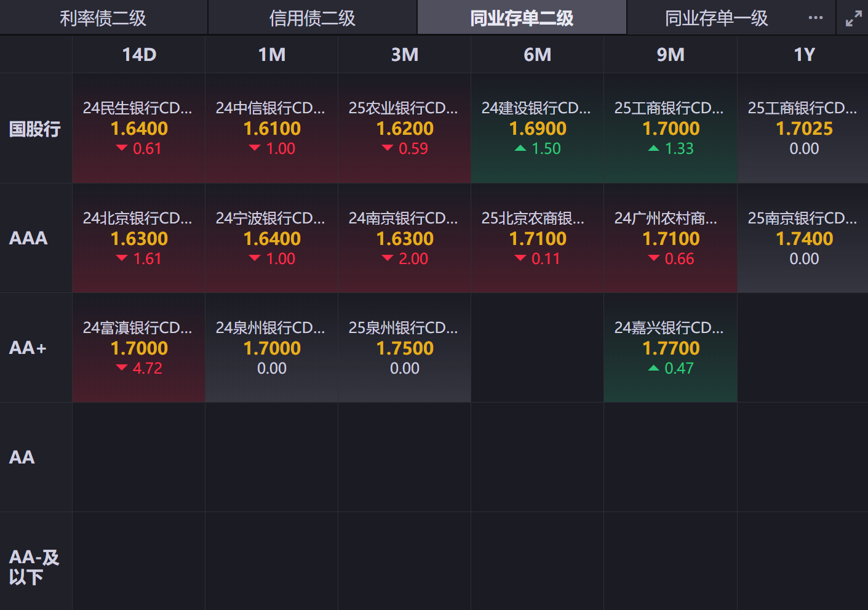Image resolution: width=868 pixels, height=610 pixels.
Task: Switch to 信用债二级 tab
Action: point(313,18)
